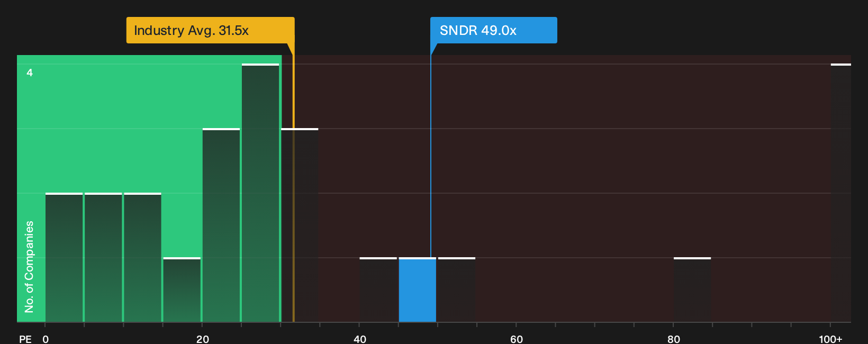868x344 pixels.
Task: Click the x-axis label 60
Action: (517, 339)
